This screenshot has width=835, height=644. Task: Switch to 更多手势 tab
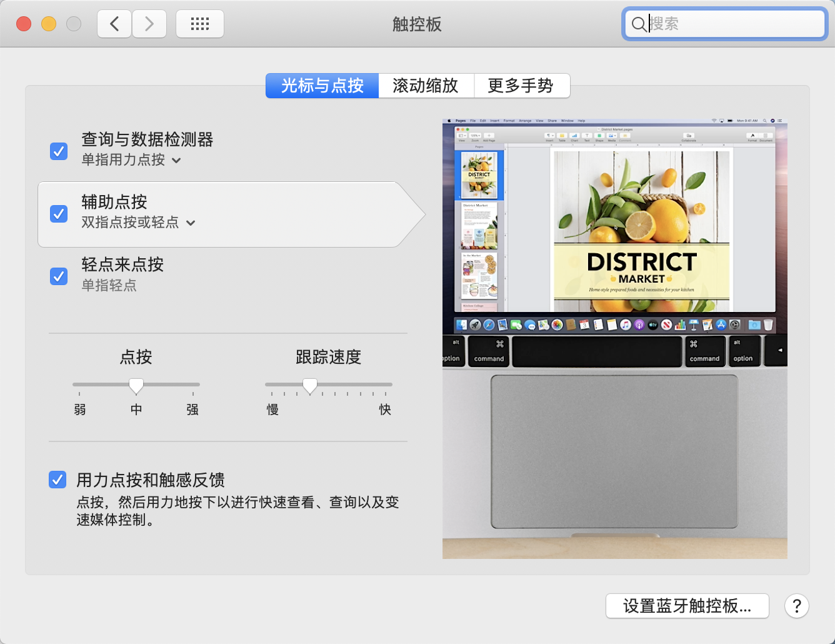(522, 86)
